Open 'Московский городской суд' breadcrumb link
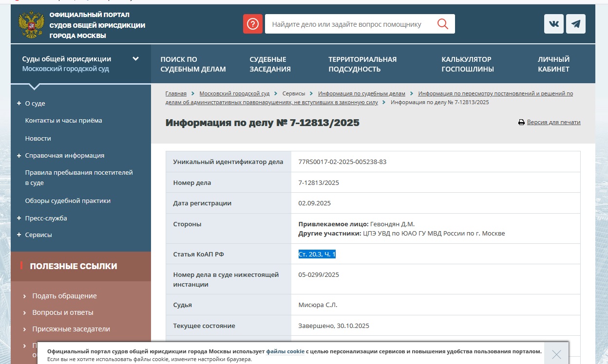 [234, 93]
